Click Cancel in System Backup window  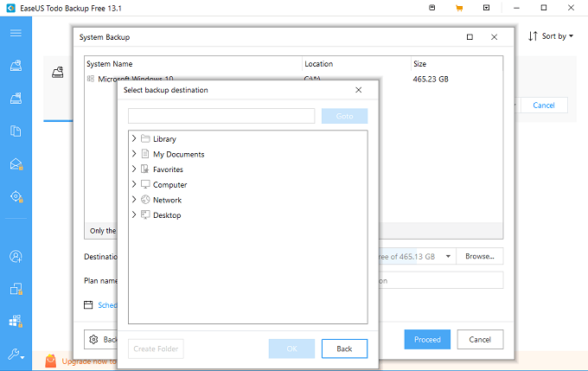[480, 340]
